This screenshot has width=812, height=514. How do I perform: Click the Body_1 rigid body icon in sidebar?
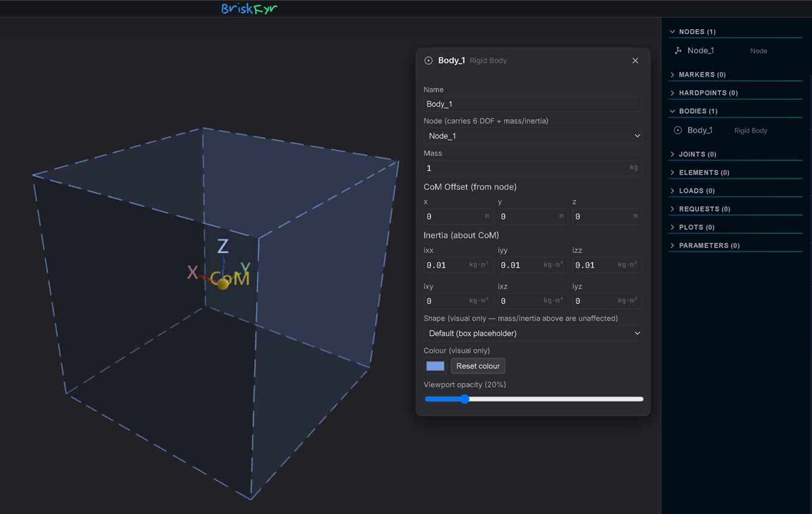tap(678, 130)
